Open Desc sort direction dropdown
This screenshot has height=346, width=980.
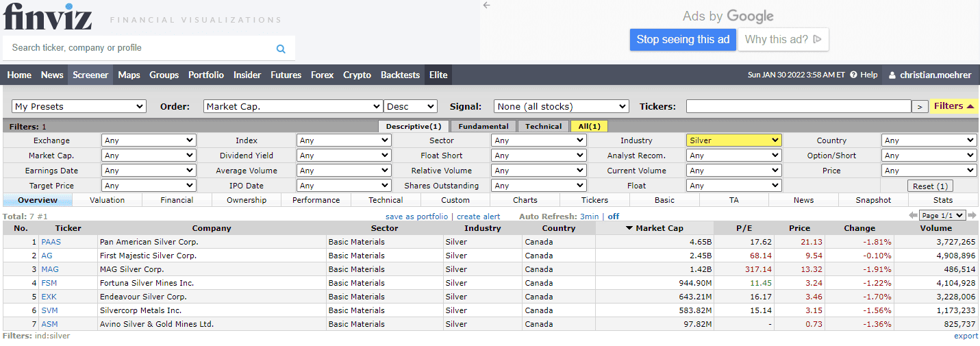point(411,106)
